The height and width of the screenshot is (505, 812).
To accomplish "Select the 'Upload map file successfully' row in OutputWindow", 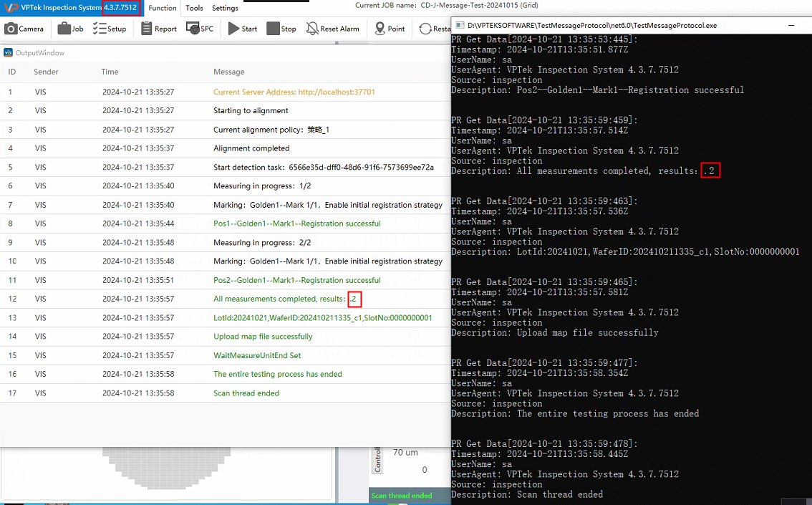I will [x=226, y=336].
